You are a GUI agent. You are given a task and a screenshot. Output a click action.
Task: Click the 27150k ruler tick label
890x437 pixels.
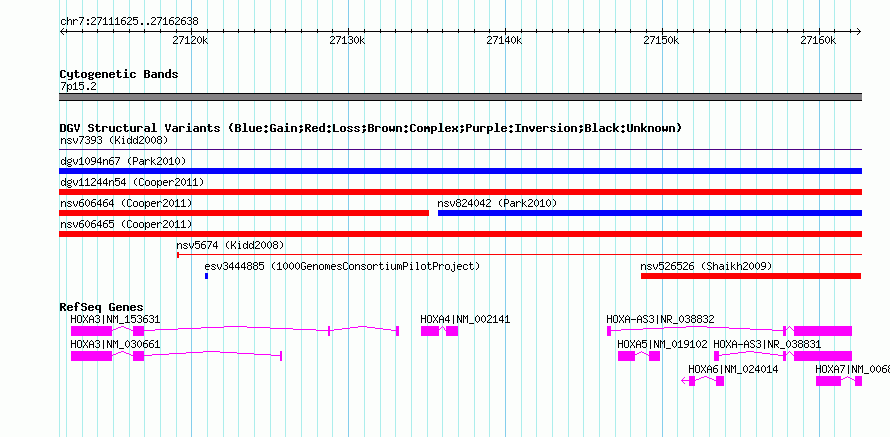661,41
